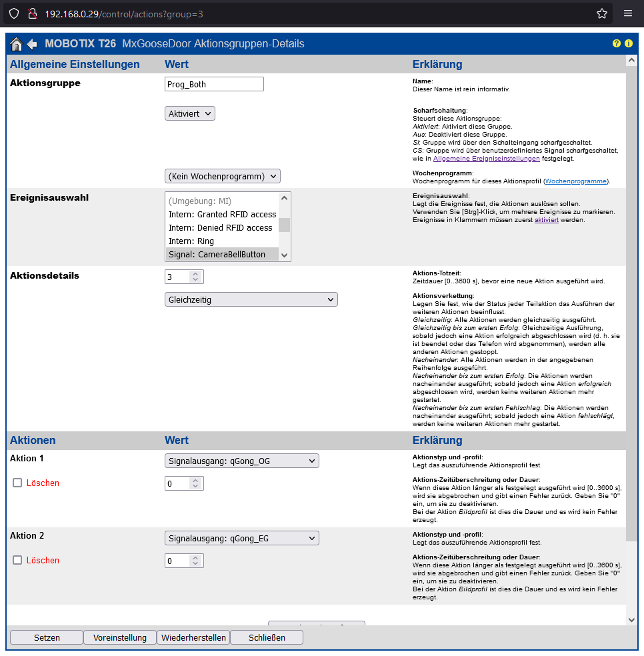Open the Wochenprogramme link
Image resolution: width=644 pixels, height=656 pixels.
[576, 181]
